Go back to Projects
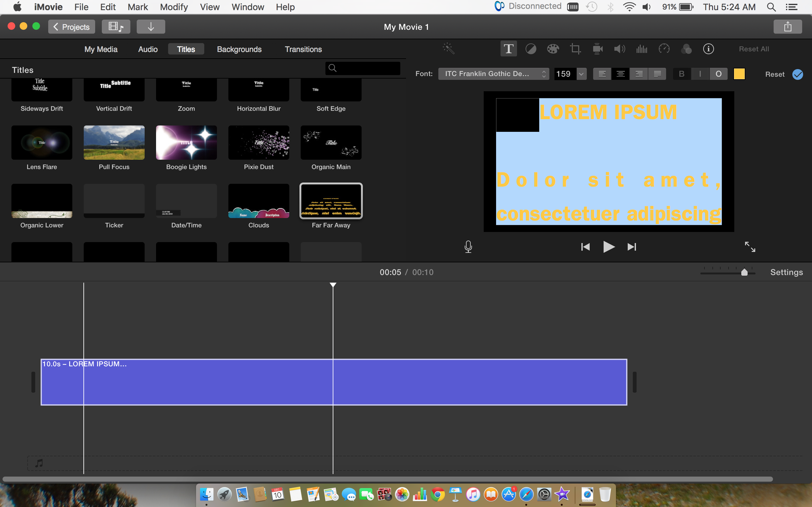Viewport: 812px width, 507px height. coord(71,27)
